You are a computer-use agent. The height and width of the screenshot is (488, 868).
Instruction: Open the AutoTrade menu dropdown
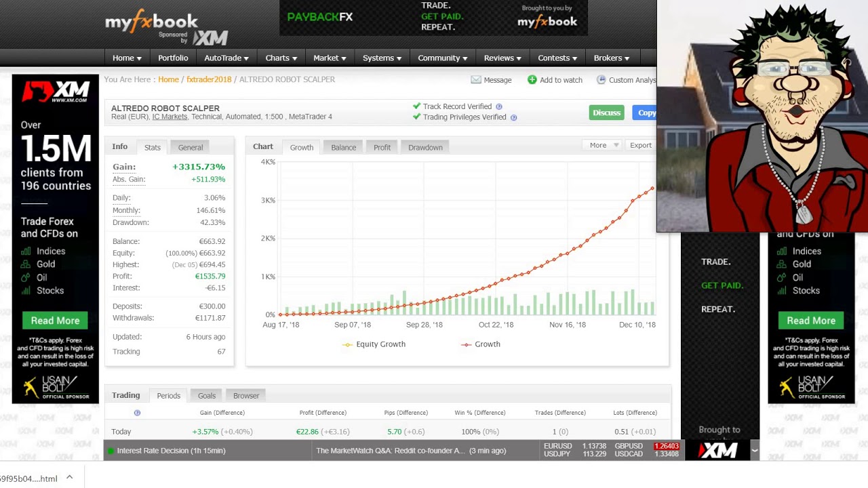click(226, 58)
